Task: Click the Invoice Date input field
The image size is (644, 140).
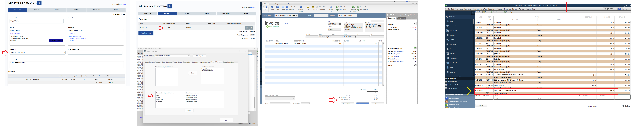Action: [37, 21]
